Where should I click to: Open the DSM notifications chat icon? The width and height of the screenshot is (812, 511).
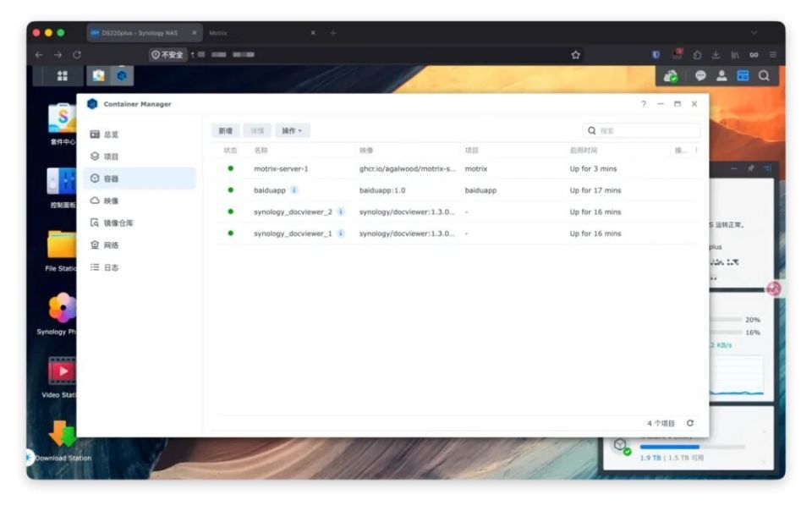[700, 75]
